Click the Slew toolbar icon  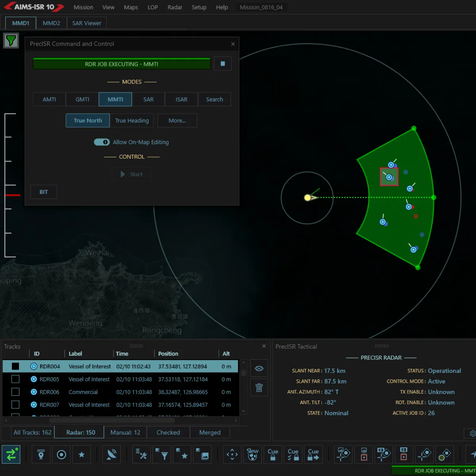coord(252,455)
